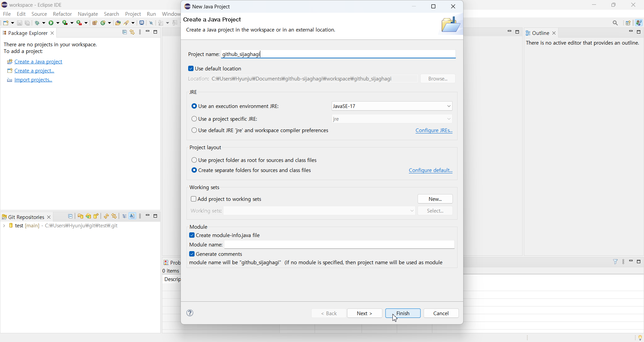Click the Open Type icon
644x342 pixels.
(x=118, y=23)
